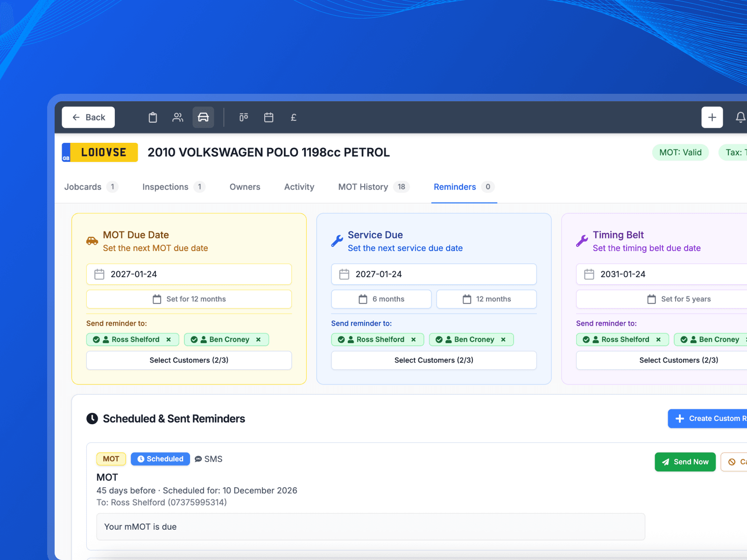Screen dimensions: 747x560
Task: Edit the reminder message text field
Action: point(370,526)
